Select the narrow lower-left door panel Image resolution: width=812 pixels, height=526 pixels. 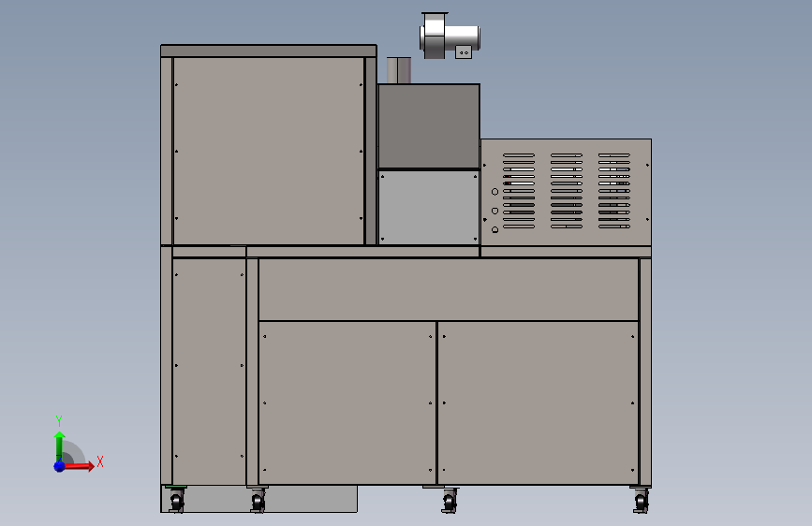(x=209, y=372)
